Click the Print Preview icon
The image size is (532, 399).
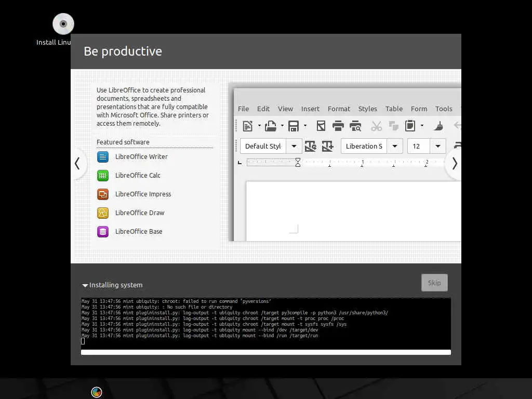pyautogui.click(x=355, y=126)
